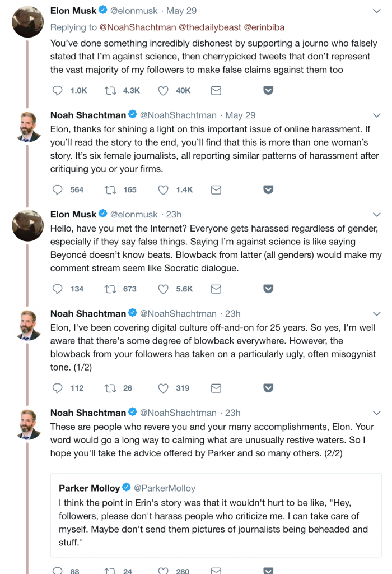Open the @NoahShachtman mention in the replying-to line
Image resolution: width=392 pixels, height=574 pixels.
[x=138, y=27]
